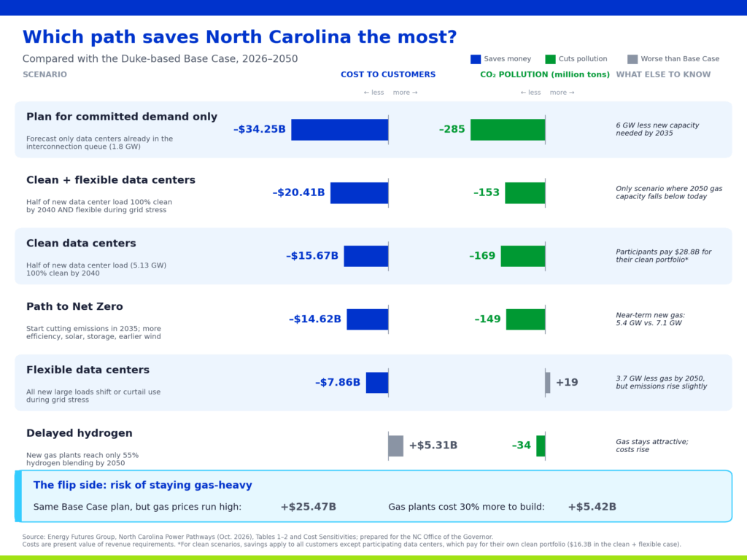
Task: Click the 'WHAT ELSE TO KNOW' header
Action: [663, 74]
